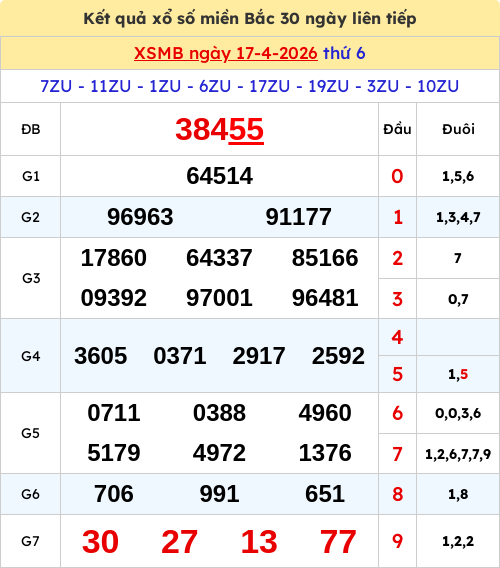Click head digit 5 in Đầu column
The image size is (500, 568).
pyautogui.click(x=397, y=374)
